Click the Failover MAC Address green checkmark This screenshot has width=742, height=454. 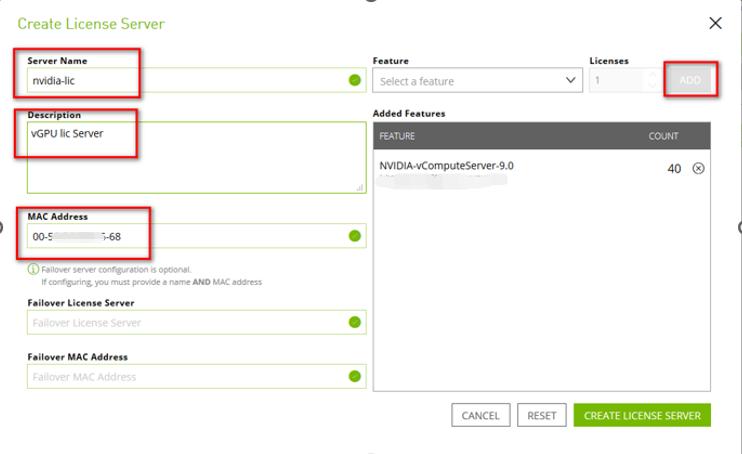(354, 376)
